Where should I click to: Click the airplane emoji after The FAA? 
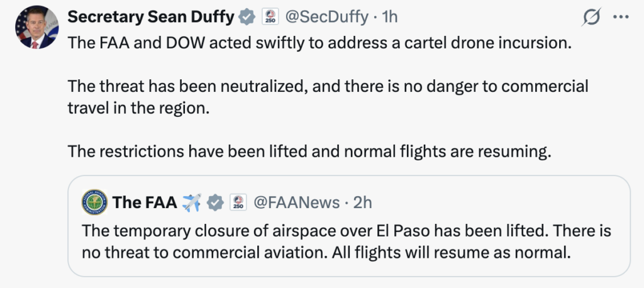click(191, 202)
